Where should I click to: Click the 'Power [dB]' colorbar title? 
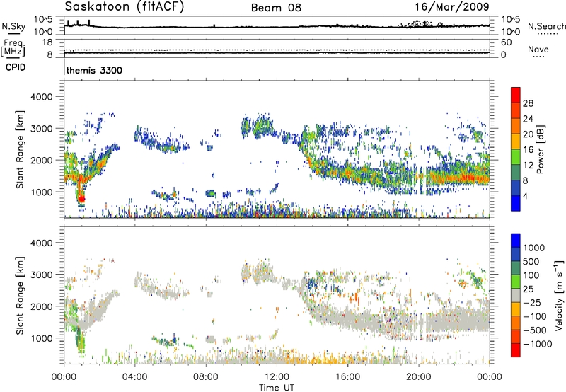(x=540, y=149)
